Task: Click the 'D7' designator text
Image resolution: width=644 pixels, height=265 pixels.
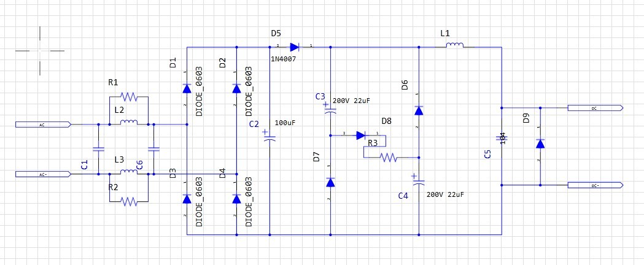Action: point(316,156)
